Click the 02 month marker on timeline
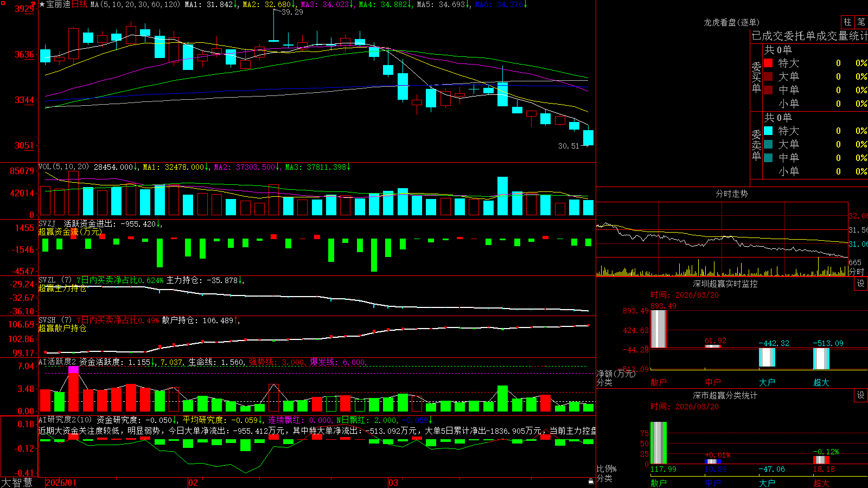 pos(193,483)
